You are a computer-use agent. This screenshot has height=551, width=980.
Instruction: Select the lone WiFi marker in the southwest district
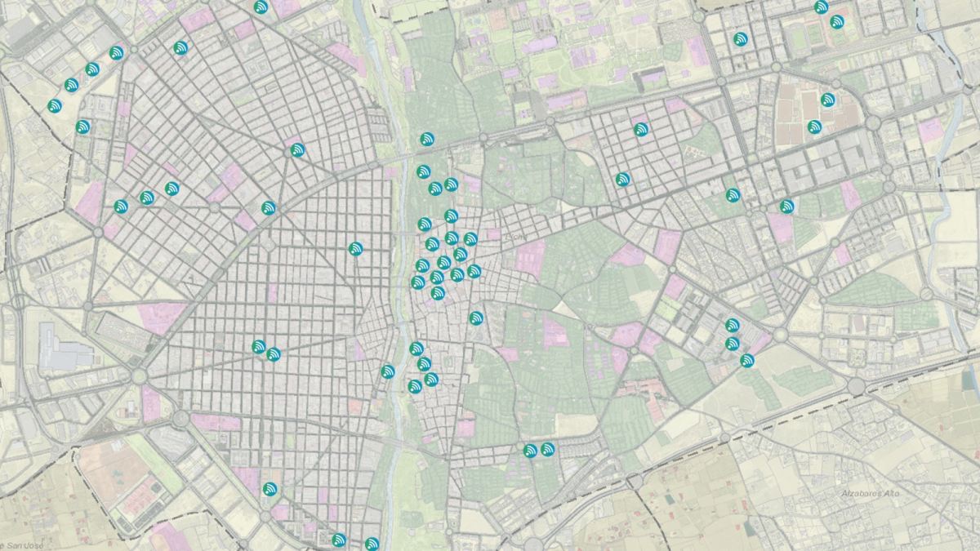click(x=270, y=490)
